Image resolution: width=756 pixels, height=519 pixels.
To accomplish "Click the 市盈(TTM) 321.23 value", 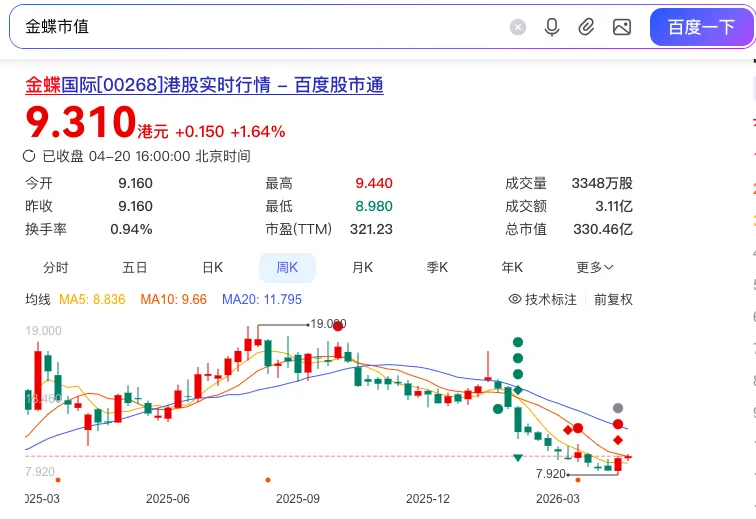I will (x=371, y=229).
